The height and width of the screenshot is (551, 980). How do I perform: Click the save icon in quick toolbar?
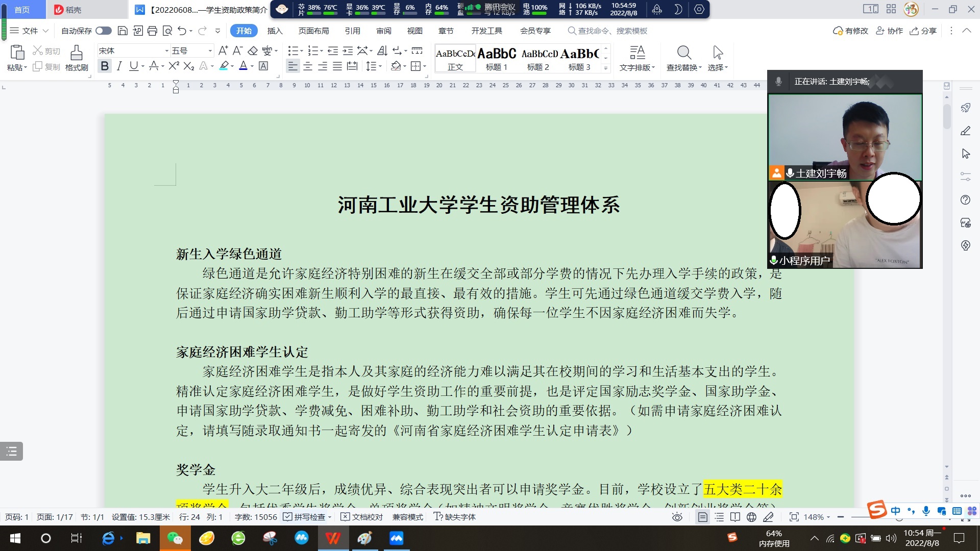pos(122,31)
